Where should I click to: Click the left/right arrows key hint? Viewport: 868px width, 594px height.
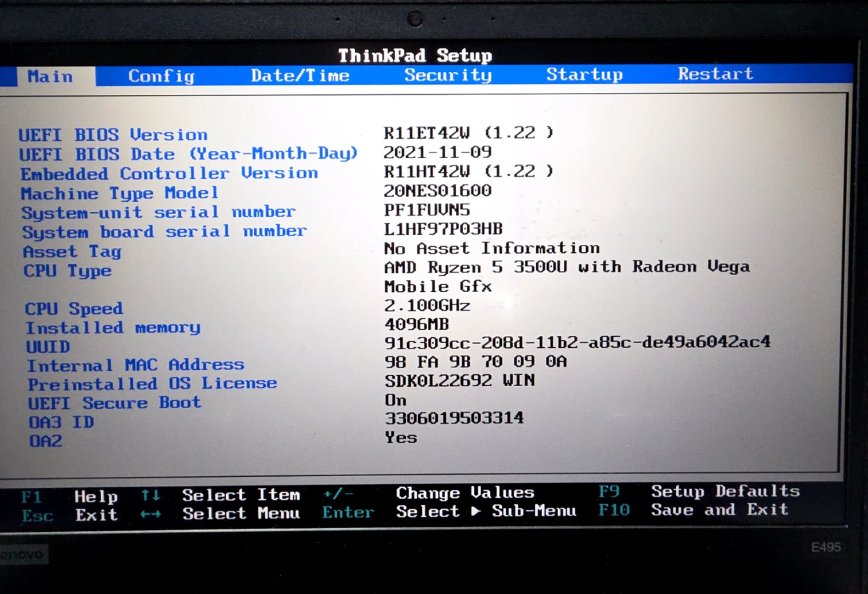(151, 514)
